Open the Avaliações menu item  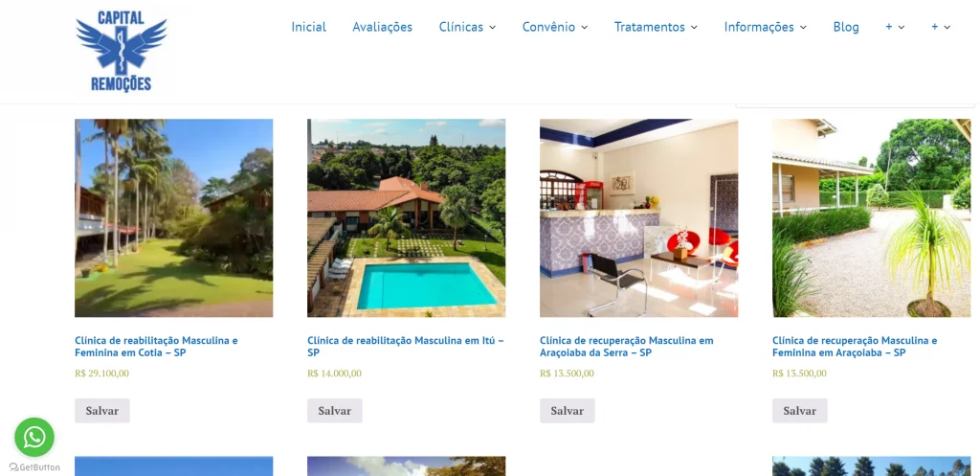coord(383,27)
